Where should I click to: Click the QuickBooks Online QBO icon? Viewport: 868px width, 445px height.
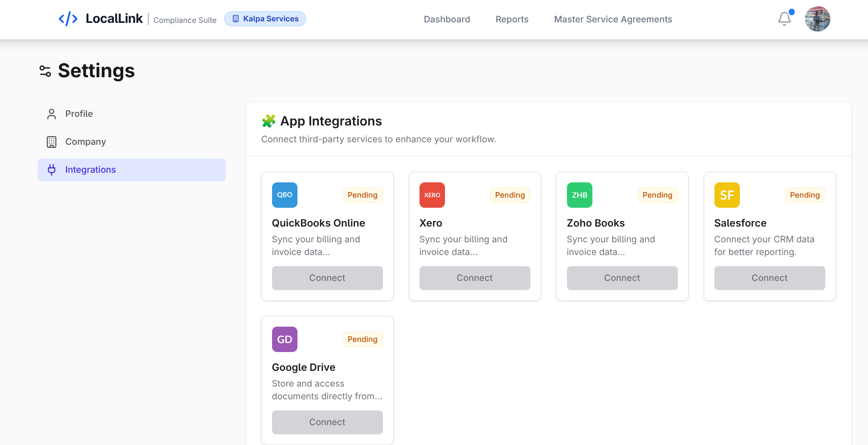[284, 195]
